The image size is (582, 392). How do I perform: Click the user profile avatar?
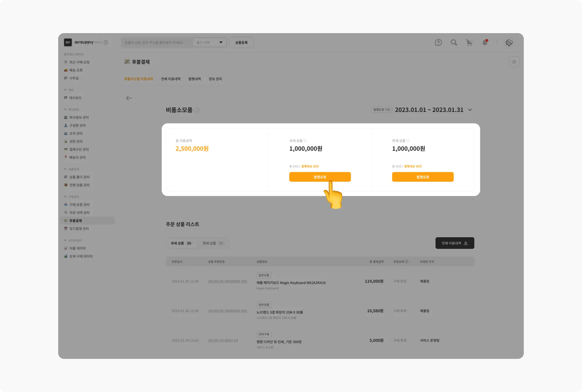[509, 43]
